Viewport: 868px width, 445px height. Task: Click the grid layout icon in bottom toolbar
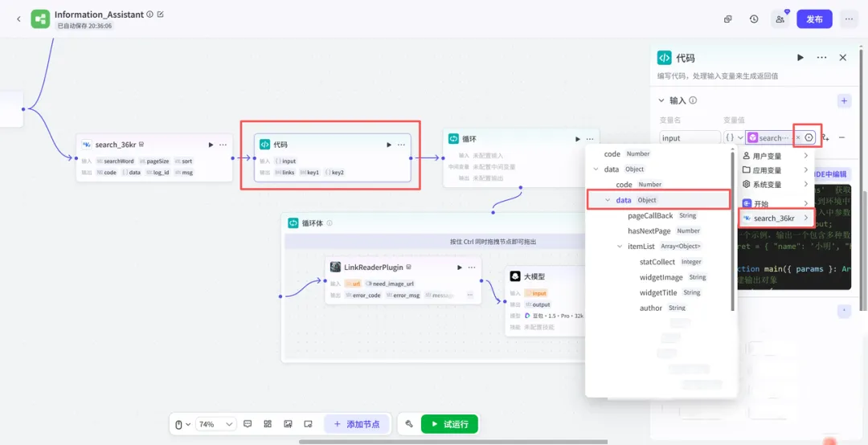point(268,424)
